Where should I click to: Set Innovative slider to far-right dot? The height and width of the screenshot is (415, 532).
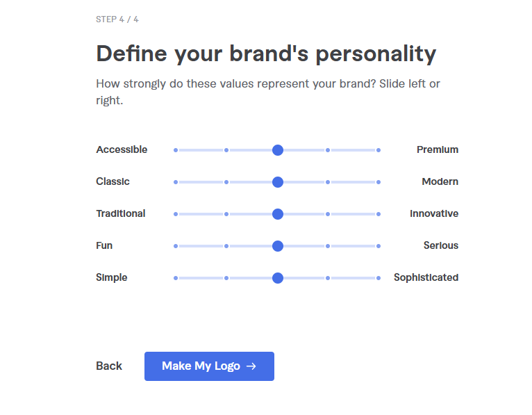pyautogui.click(x=379, y=214)
